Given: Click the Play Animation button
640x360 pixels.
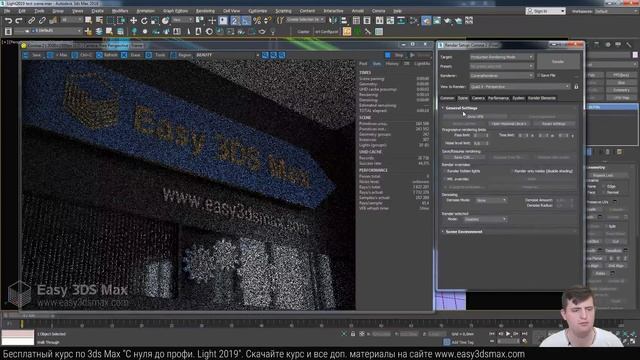Looking at the screenshot, I should 508,334.
